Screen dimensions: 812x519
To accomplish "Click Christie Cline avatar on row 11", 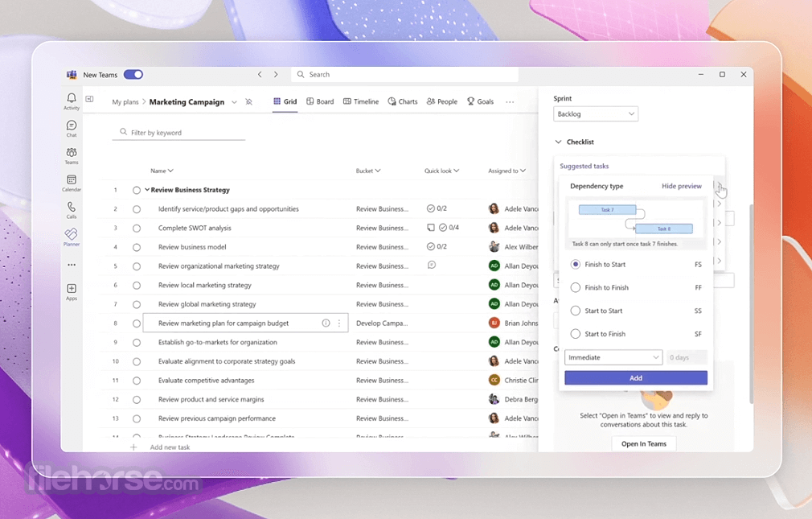I will coord(494,380).
